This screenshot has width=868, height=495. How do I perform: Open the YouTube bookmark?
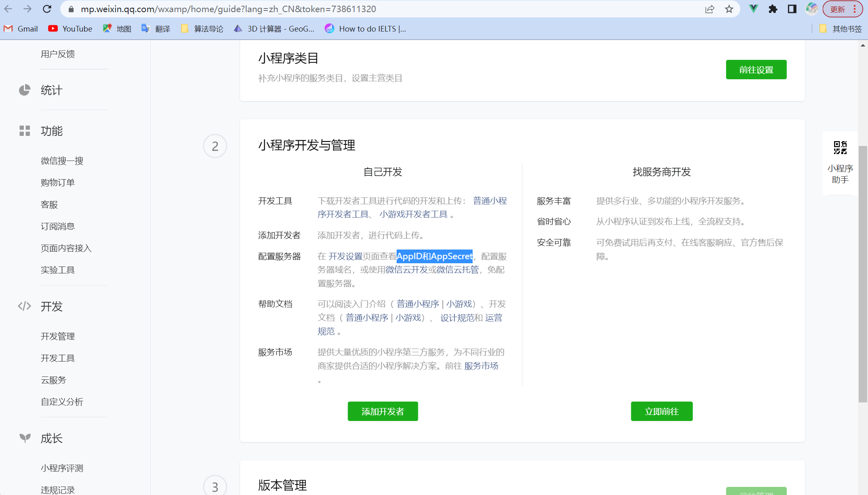70,29
